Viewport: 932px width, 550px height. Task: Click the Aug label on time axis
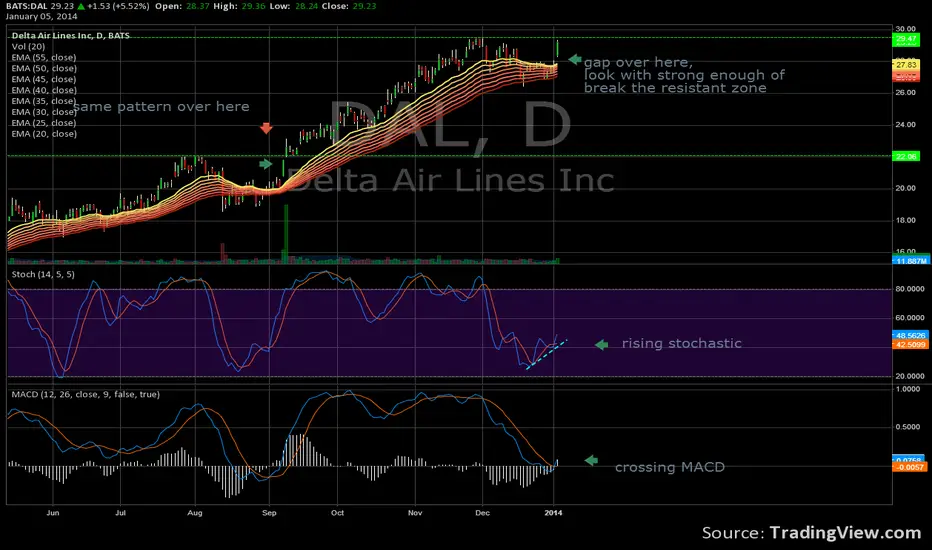coord(195,513)
